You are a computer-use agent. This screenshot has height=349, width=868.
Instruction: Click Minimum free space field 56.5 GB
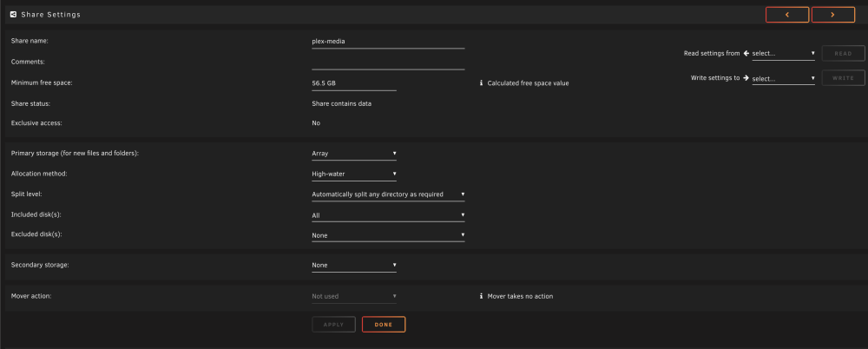[354, 83]
